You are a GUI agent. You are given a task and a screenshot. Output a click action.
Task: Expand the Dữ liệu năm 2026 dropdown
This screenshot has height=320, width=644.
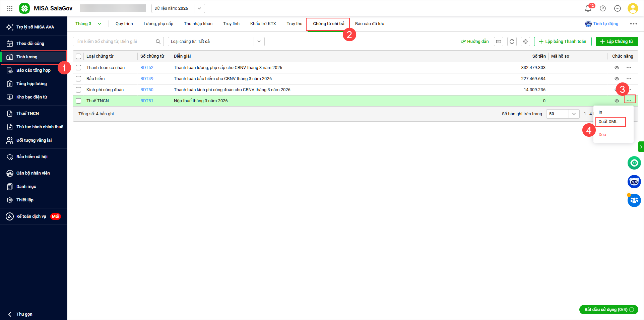coord(199,8)
